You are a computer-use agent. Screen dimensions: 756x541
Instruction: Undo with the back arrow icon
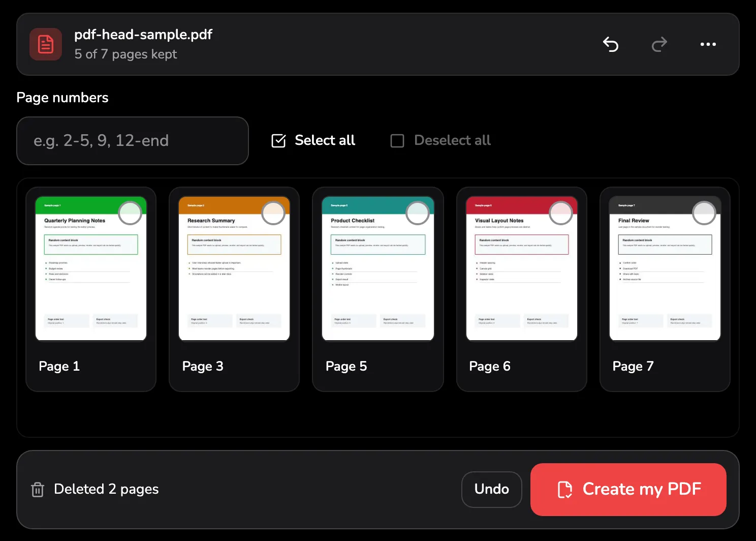click(611, 44)
